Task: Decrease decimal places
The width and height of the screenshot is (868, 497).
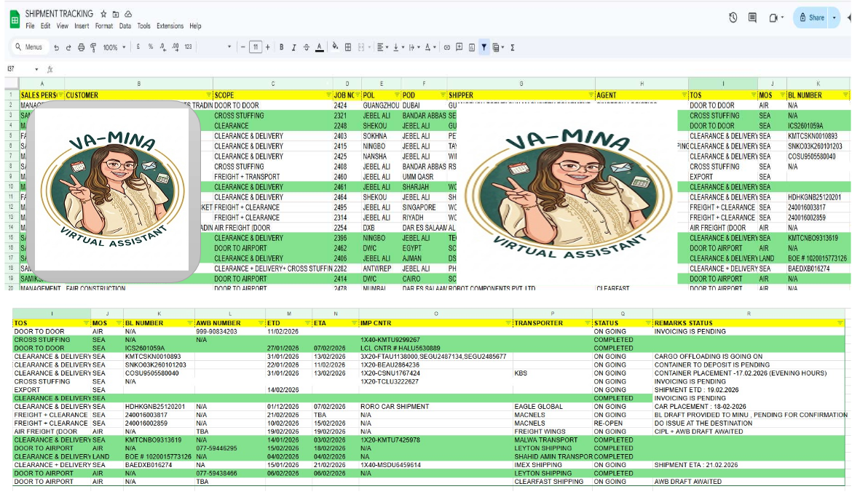Action: coord(163,47)
